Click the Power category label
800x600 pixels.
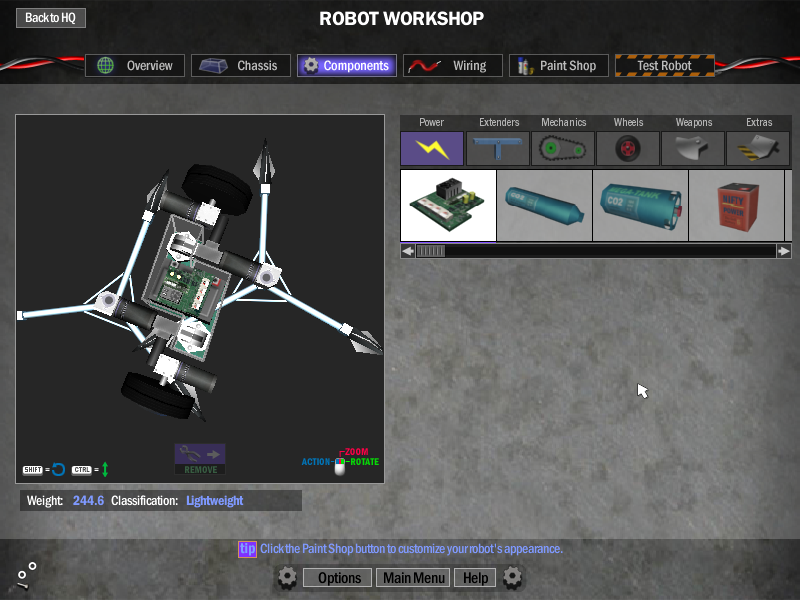tap(432, 122)
